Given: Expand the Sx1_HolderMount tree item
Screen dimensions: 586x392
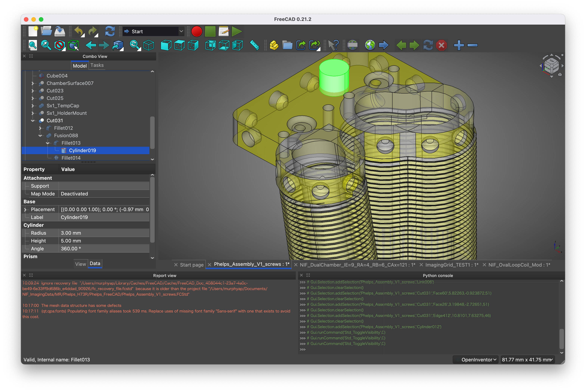Looking at the screenshot, I should [x=33, y=113].
